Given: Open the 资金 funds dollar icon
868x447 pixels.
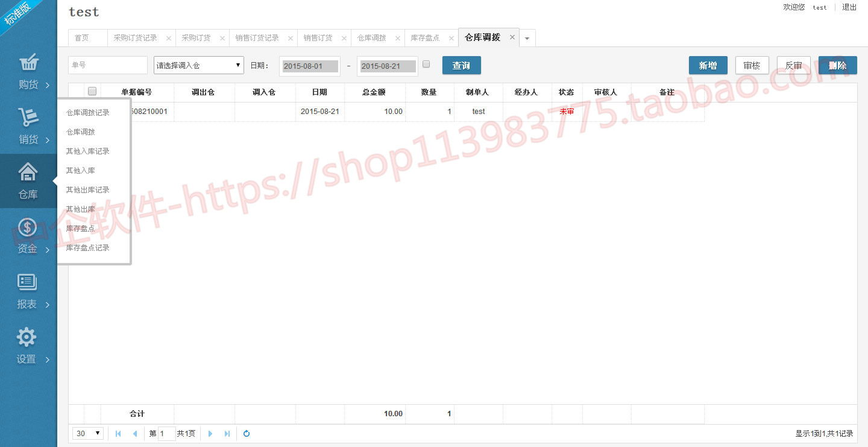Looking at the screenshot, I should point(28,227).
